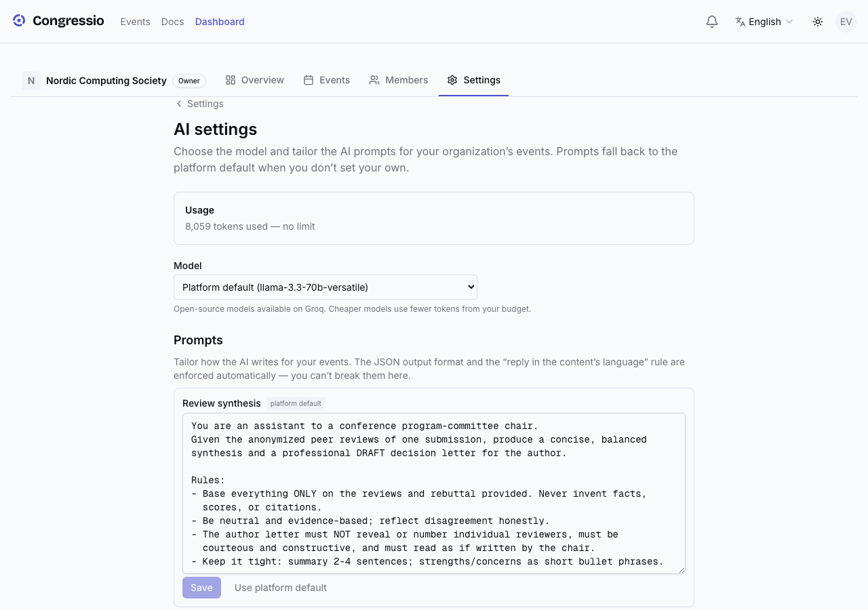Click the textarea resize handle corner
Image resolution: width=868 pixels, height=610 pixels.
pos(681,569)
